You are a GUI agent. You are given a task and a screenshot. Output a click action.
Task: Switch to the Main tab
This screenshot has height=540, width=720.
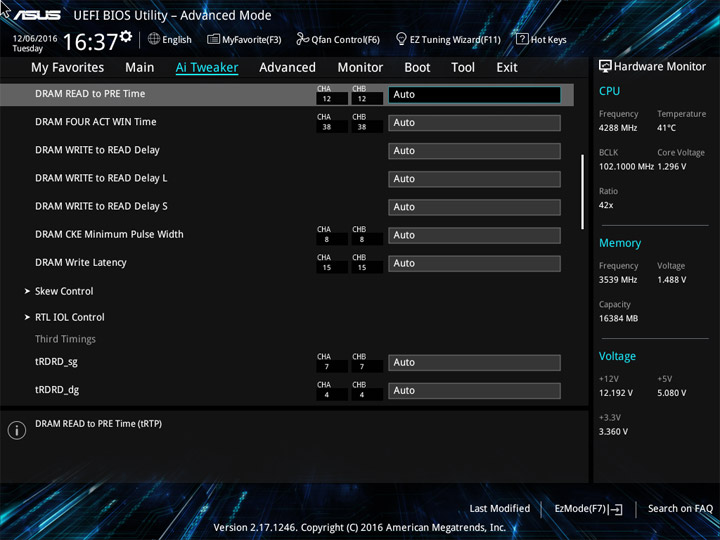click(140, 68)
